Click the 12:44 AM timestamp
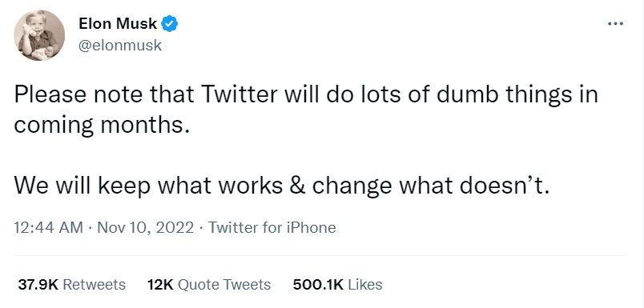644x308 pixels. tap(49, 227)
